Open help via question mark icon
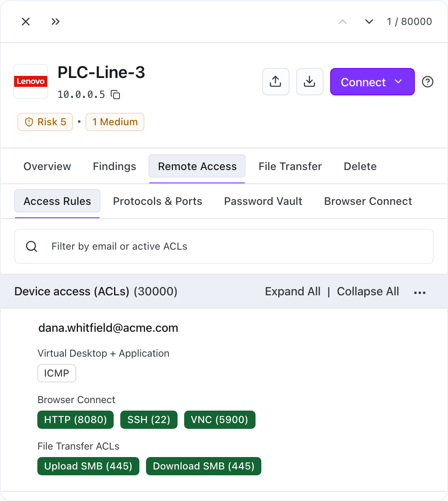 pos(428,82)
